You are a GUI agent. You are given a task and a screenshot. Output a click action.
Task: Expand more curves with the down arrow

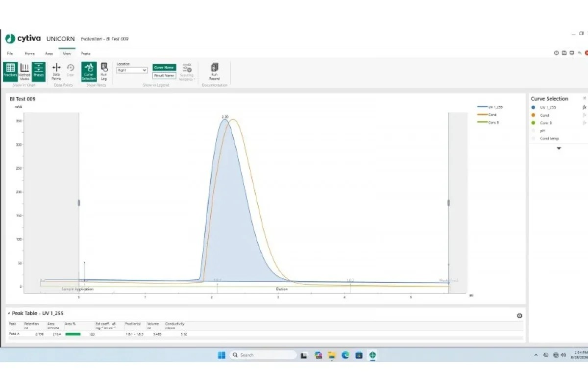[559, 148]
